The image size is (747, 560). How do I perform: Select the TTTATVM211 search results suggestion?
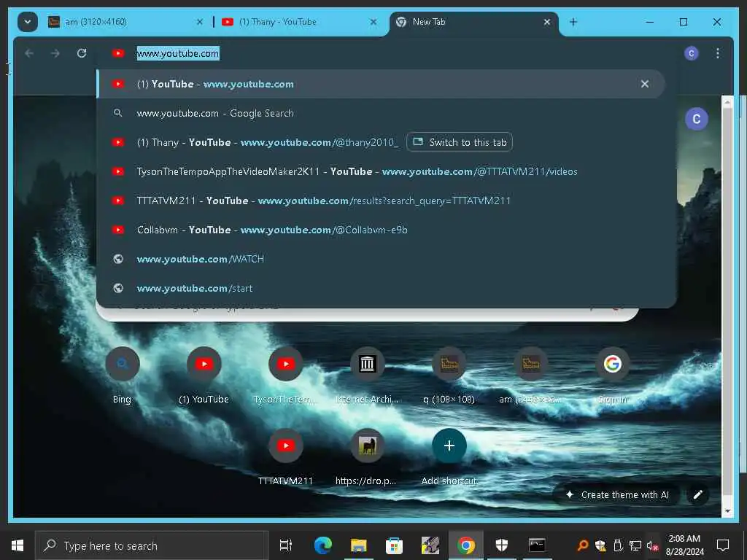(381, 201)
